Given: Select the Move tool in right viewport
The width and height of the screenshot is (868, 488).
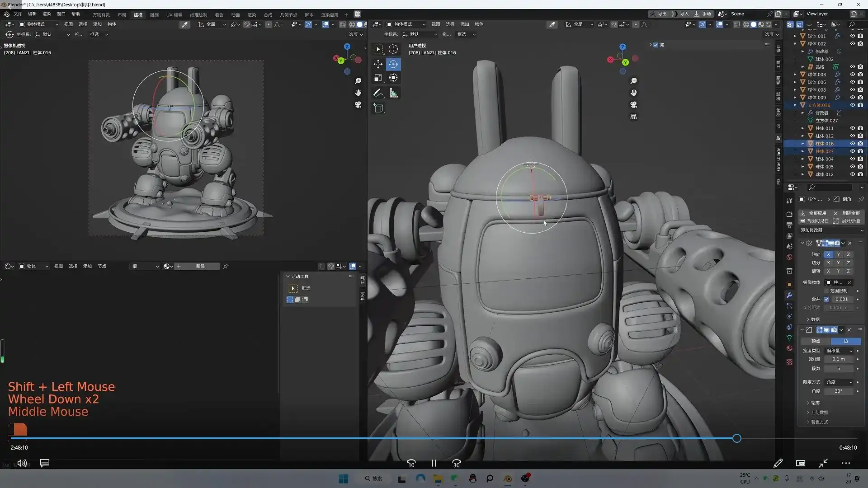Looking at the screenshot, I should pyautogui.click(x=378, y=64).
